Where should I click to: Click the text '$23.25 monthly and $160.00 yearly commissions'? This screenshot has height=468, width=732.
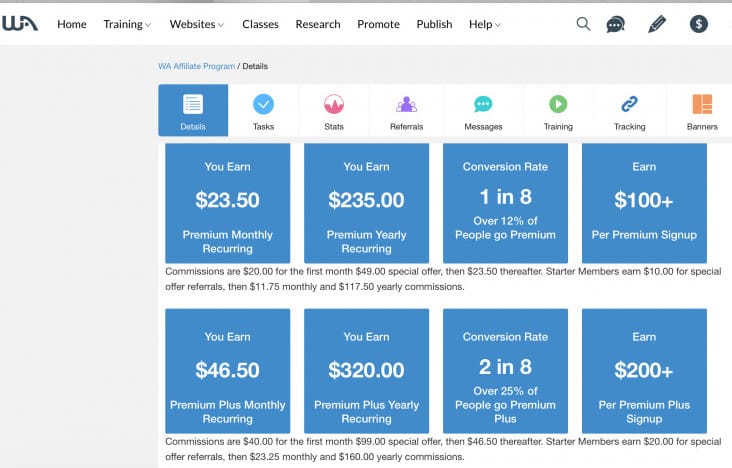pyautogui.click(x=357, y=457)
